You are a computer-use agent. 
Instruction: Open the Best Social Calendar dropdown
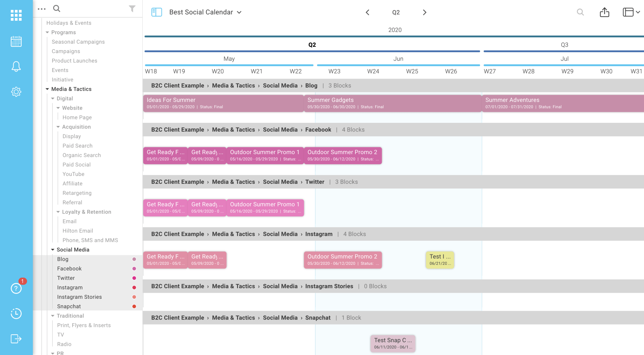coord(239,12)
